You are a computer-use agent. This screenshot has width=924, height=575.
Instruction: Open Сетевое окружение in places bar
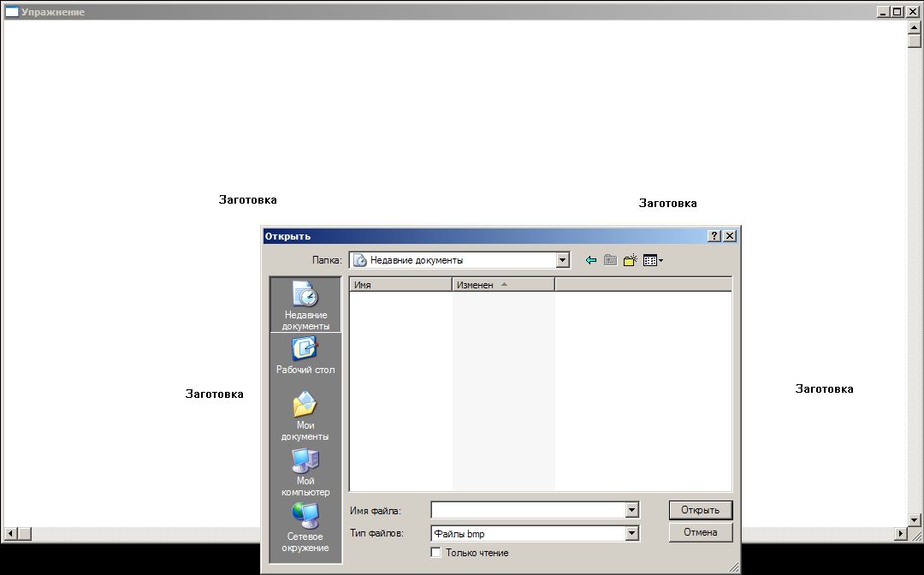click(305, 527)
